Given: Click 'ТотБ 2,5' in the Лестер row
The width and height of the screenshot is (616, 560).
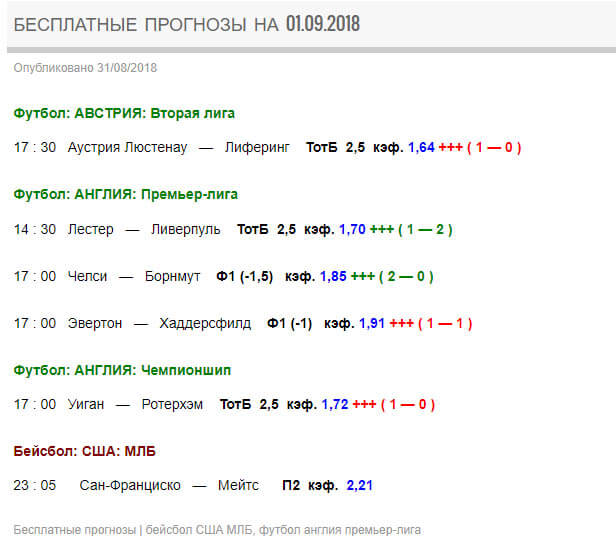Looking at the screenshot, I should tap(267, 230).
